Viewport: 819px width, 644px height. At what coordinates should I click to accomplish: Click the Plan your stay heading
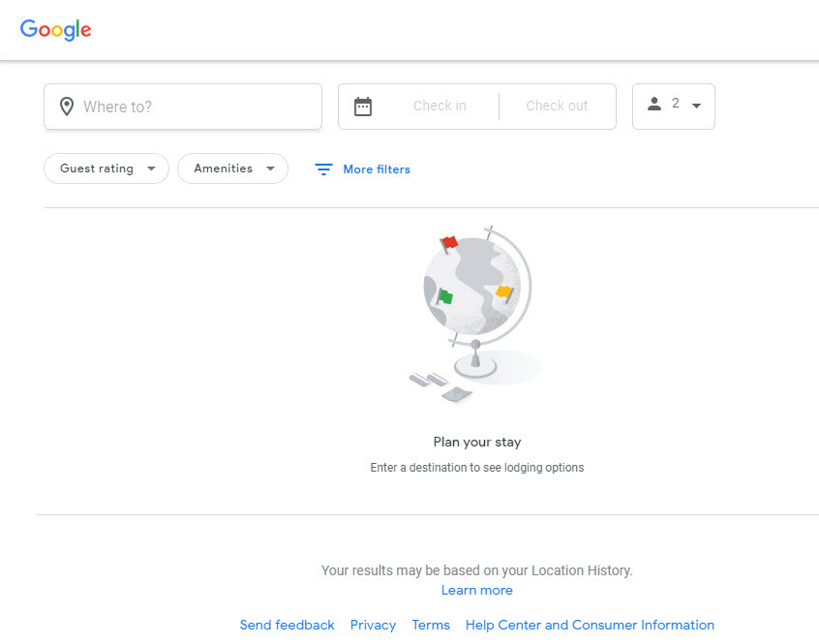(477, 442)
